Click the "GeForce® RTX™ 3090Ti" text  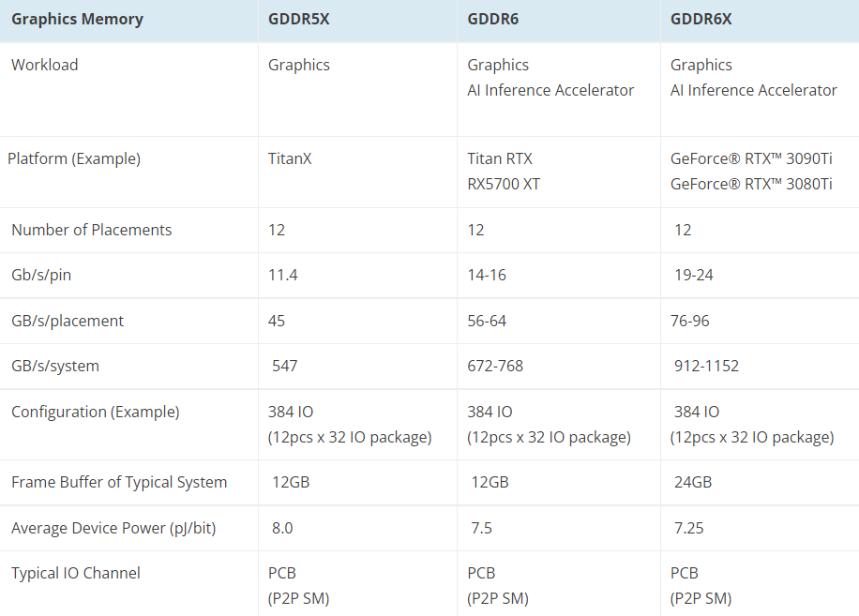(751, 158)
